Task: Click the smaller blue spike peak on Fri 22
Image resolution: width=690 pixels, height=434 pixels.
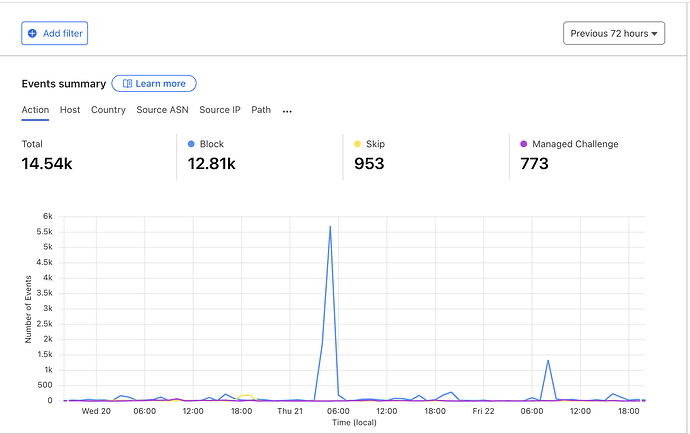Action: (548, 360)
